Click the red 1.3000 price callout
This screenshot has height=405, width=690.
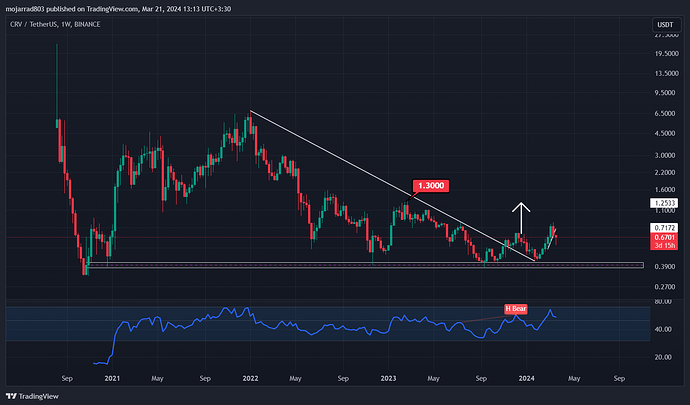[430, 186]
